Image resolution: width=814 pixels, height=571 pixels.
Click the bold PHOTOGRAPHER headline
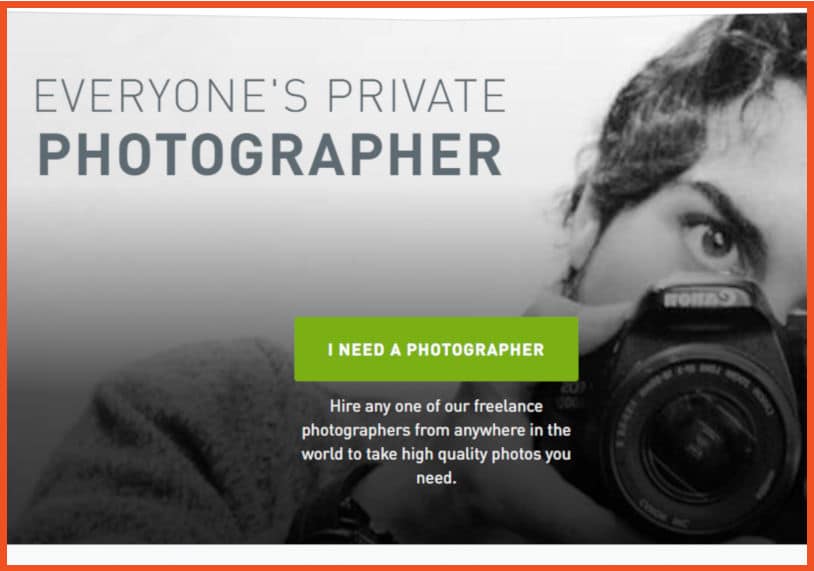pyautogui.click(x=270, y=155)
